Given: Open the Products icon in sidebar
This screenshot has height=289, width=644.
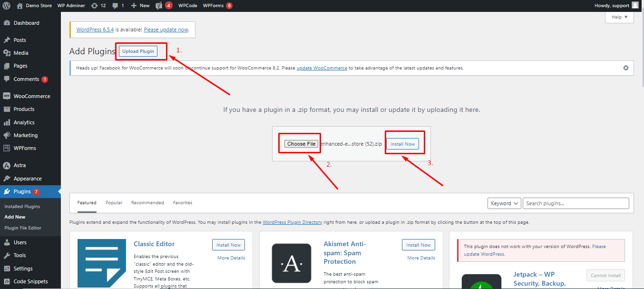Looking at the screenshot, I should 7,109.
